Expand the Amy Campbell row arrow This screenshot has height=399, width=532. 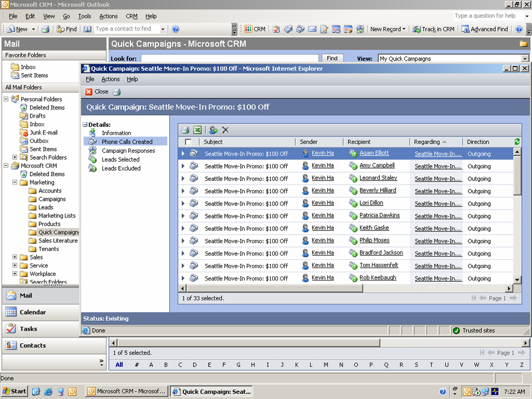tap(183, 166)
